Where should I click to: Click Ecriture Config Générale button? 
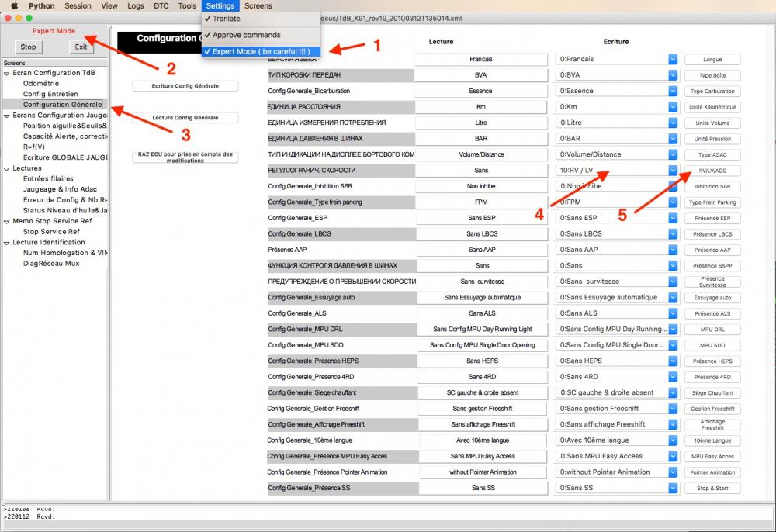(185, 86)
